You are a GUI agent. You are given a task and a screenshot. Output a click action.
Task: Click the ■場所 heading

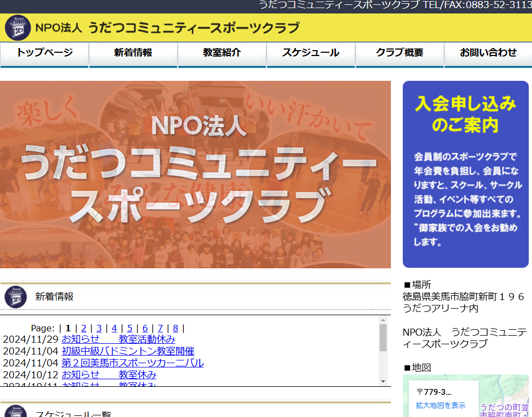pyautogui.click(x=417, y=284)
